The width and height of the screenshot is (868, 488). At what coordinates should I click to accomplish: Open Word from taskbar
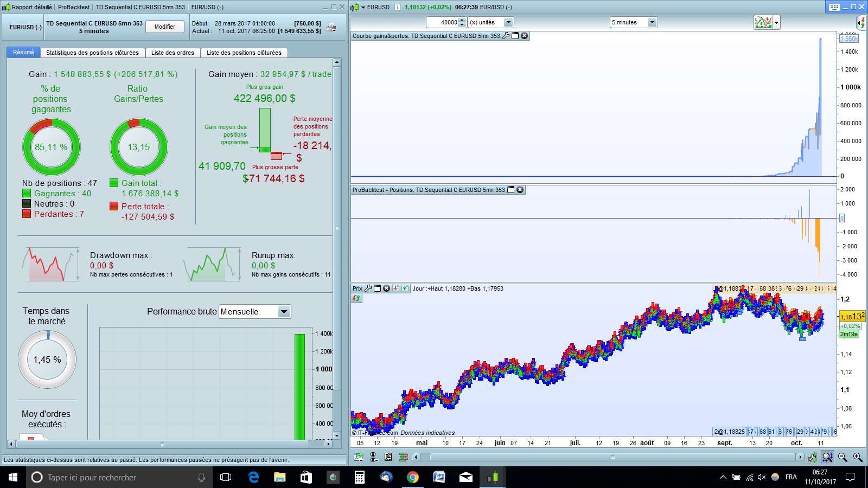(x=439, y=477)
